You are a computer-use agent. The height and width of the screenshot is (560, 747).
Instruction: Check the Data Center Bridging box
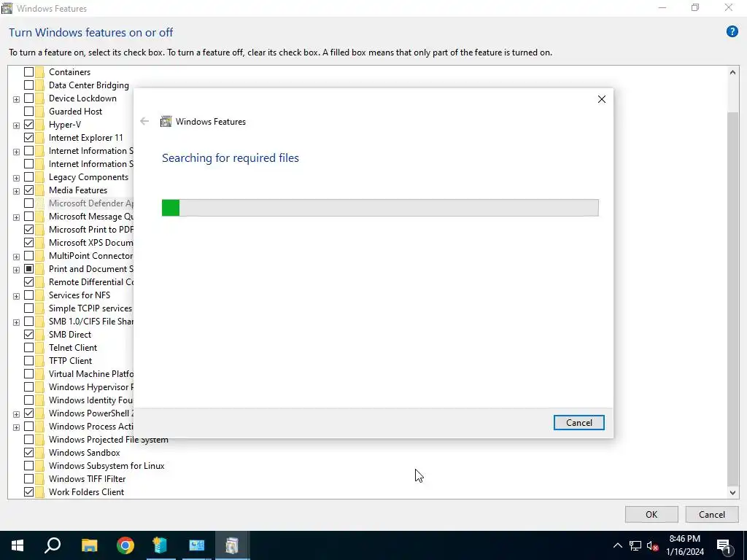click(x=28, y=85)
